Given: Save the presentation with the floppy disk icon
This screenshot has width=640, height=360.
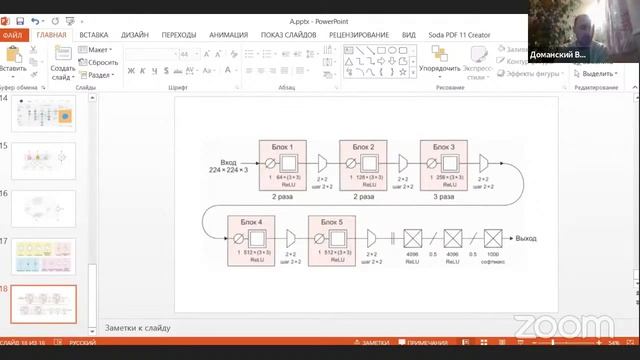Looking at the screenshot, I should pyautogui.click(x=20, y=21).
